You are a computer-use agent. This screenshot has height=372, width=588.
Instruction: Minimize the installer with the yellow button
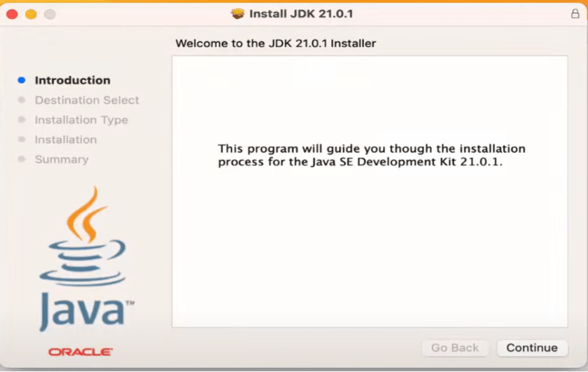point(31,14)
